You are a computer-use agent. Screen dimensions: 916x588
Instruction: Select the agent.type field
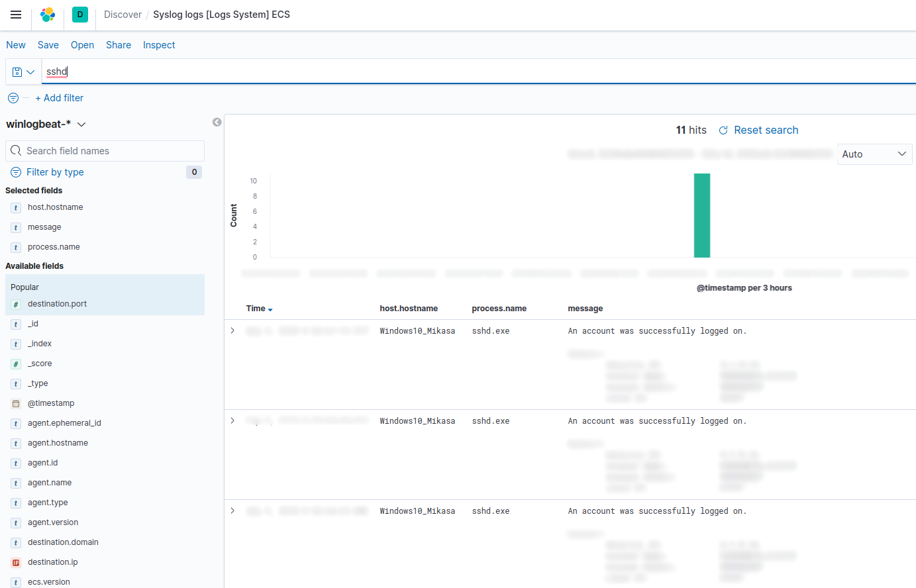tap(48, 503)
